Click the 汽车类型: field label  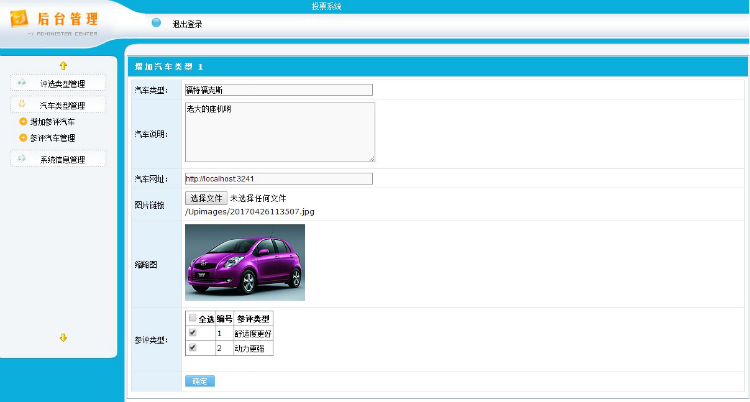(151, 90)
